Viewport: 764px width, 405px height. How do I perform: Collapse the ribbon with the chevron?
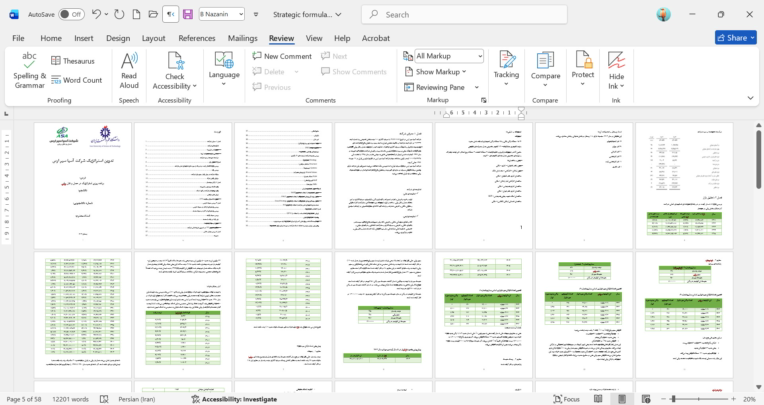[750, 98]
